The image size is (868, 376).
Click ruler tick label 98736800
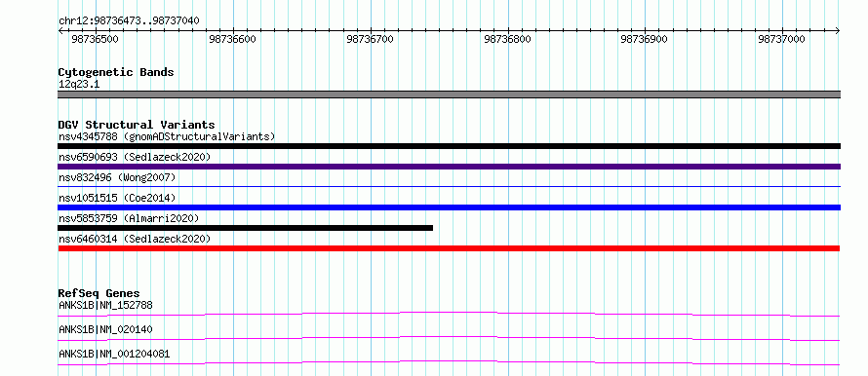click(507, 39)
